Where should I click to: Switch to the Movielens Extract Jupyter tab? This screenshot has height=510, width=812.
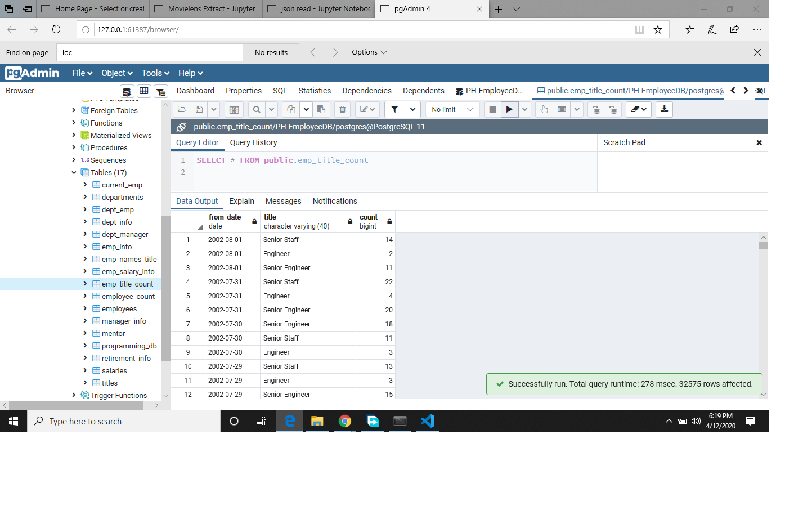pyautogui.click(x=205, y=9)
